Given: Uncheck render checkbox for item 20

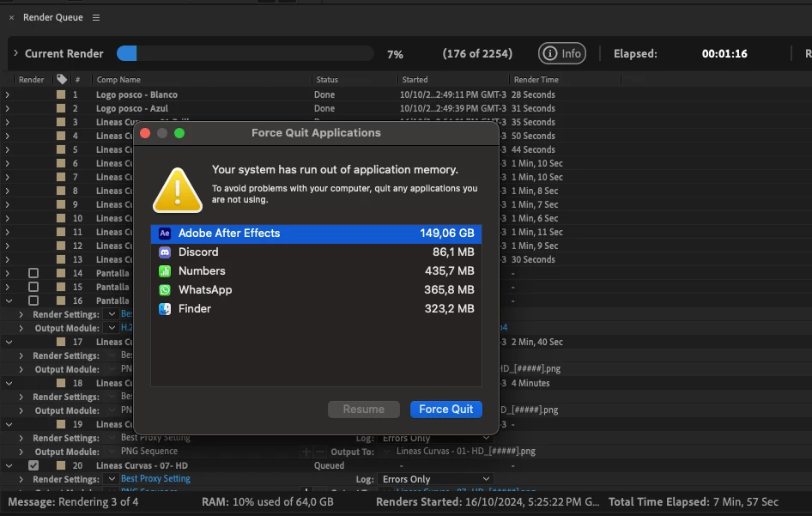Looking at the screenshot, I should (33, 465).
